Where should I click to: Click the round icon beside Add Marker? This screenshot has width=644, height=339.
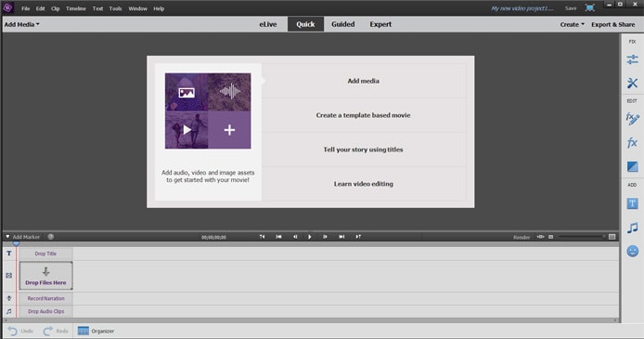[x=51, y=237]
